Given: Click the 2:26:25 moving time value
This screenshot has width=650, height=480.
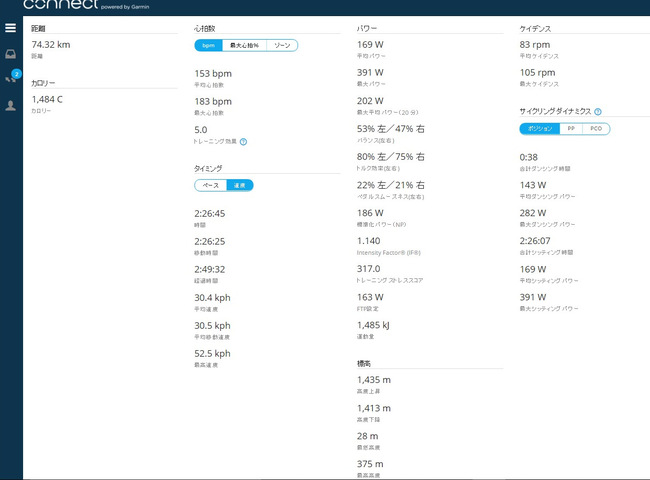Looking at the screenshot, I should pyautogui.click(x=210, y=242).
